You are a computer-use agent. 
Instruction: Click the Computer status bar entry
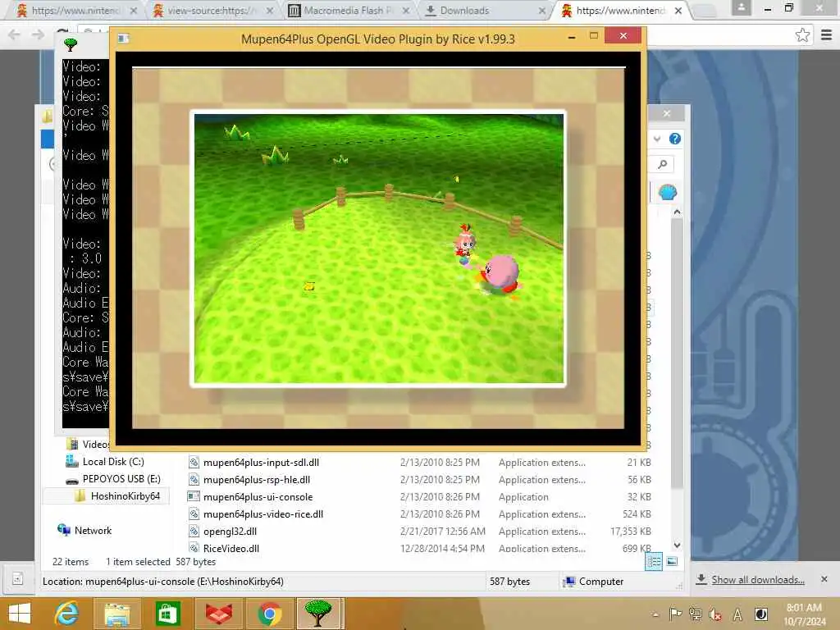[593, 582]
